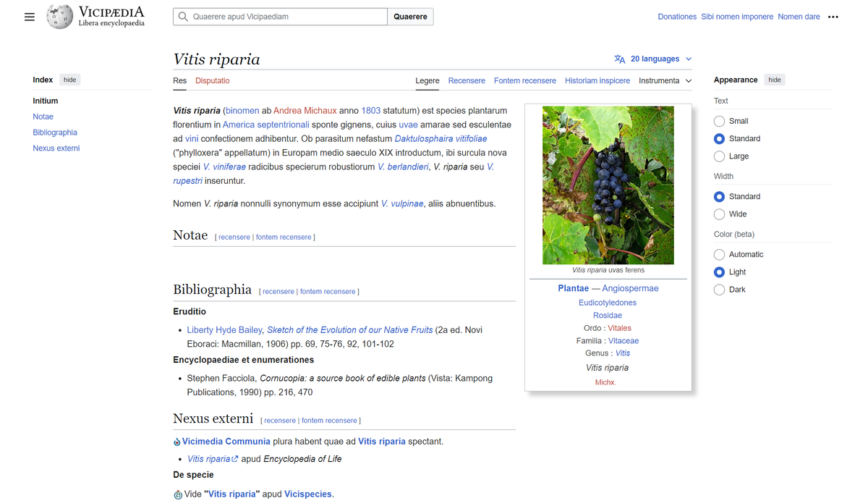Click the Nomen dare login link
The width and height of the screenshot is (868, 501).
click(799, 17)
